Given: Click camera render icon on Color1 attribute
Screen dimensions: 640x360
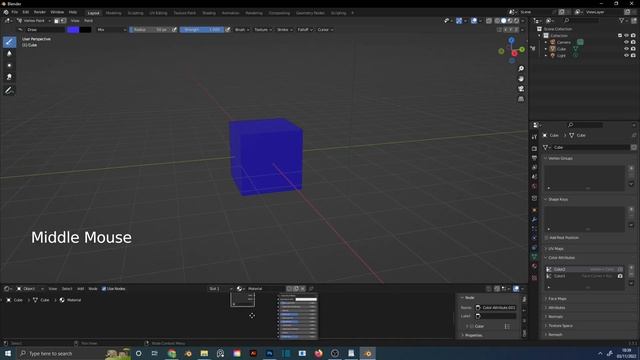Looking at the screenshot, I should pos(620,276).
